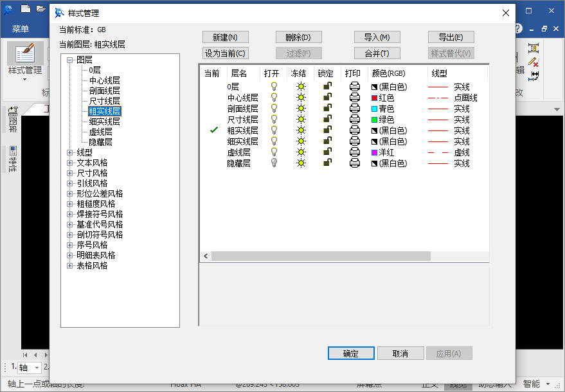Open the 轴 dropdown in bottom toolbar
The image size is (565, 392).
[37, 368]
